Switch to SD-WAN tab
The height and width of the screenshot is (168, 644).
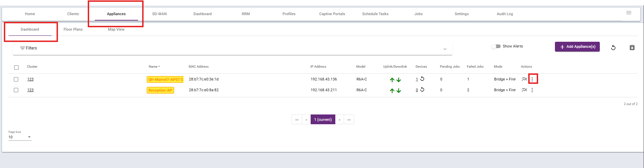pos(160,14)
